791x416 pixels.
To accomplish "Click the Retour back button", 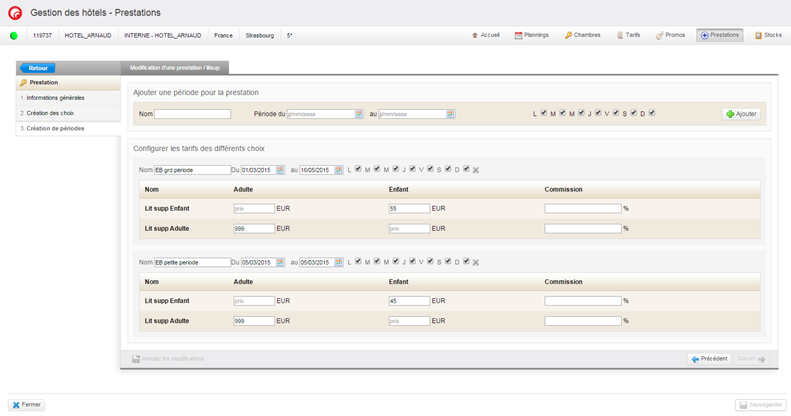I will [x=37, y=68].
